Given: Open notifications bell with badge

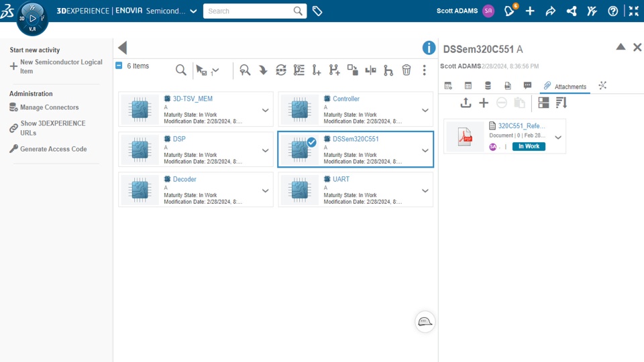Looking at the screenshot, I should 510,11.
